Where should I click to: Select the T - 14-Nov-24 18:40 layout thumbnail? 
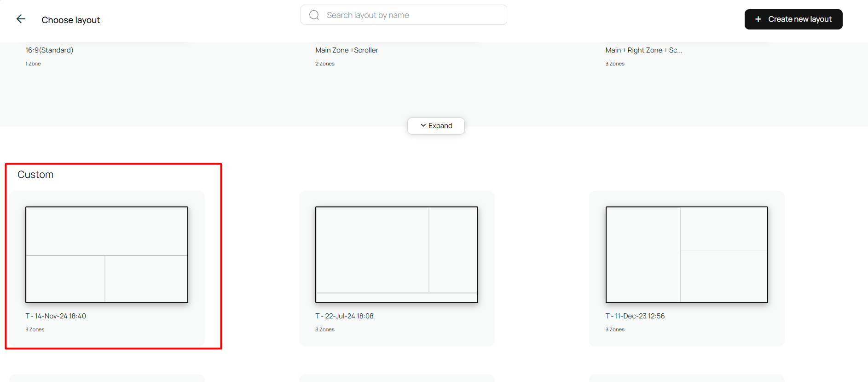(107, 255)
